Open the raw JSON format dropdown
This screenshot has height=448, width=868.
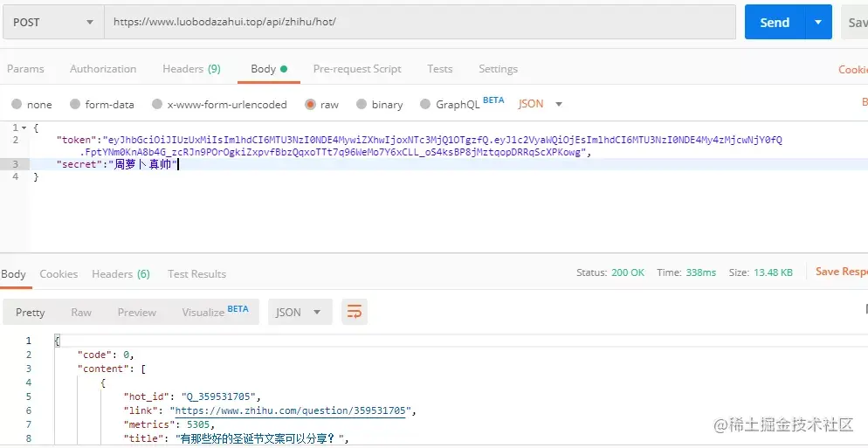[x=541, y=104]
